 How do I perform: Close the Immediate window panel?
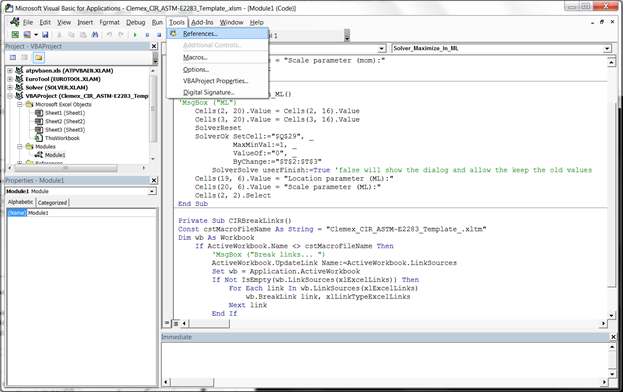[x=613, y=337]
